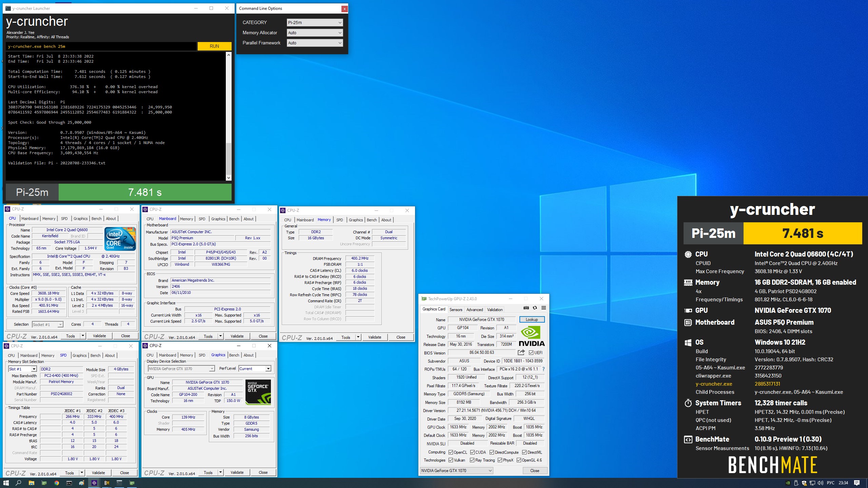Click the network tray icon
Screen dimensions: 868x488
pos(812,483)
